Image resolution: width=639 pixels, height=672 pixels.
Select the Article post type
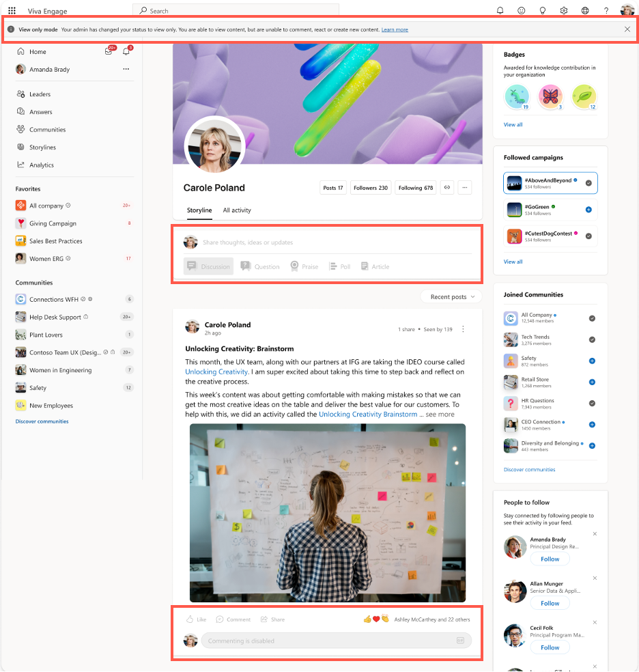375,266
